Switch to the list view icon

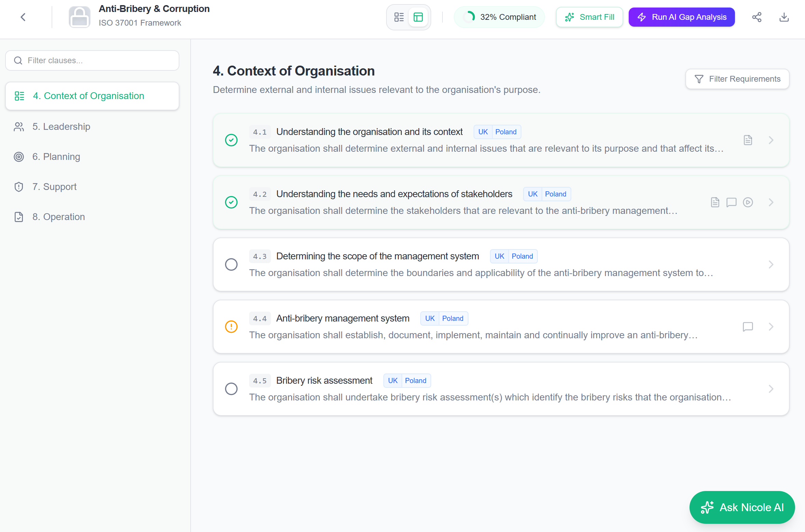click(x=399, y=17)
